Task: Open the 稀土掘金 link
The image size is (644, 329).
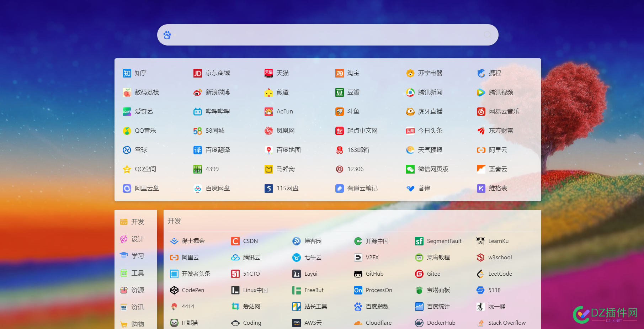Action: [x=187, y=241]
